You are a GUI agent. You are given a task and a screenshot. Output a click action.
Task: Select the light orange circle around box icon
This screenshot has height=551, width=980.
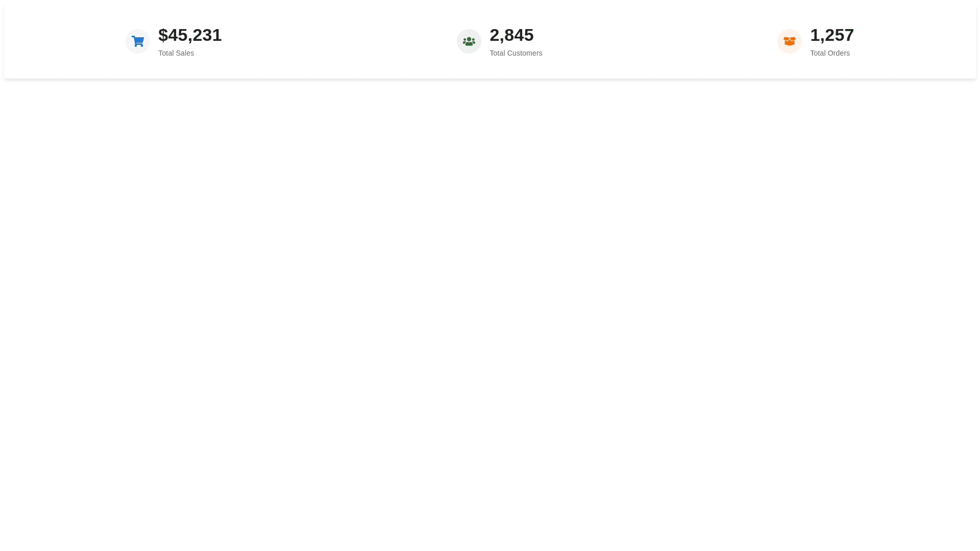789,41
